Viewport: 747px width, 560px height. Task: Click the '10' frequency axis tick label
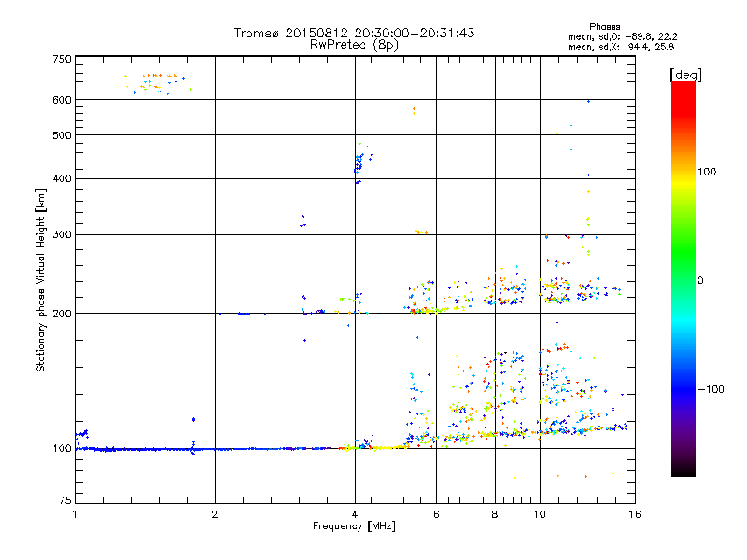point(540,514)
